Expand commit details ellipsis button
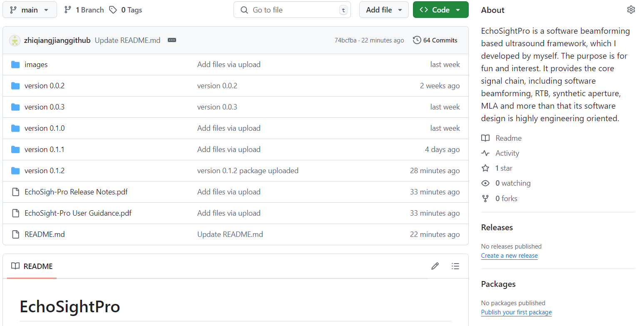Image resolution: width=644 pixels, height=326 pixels. point(172,40)
